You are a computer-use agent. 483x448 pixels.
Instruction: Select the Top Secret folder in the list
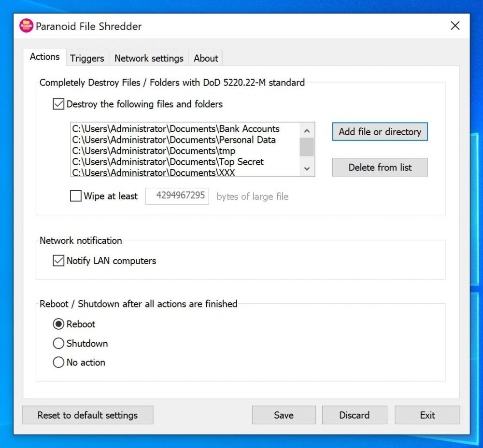point(168,162)
